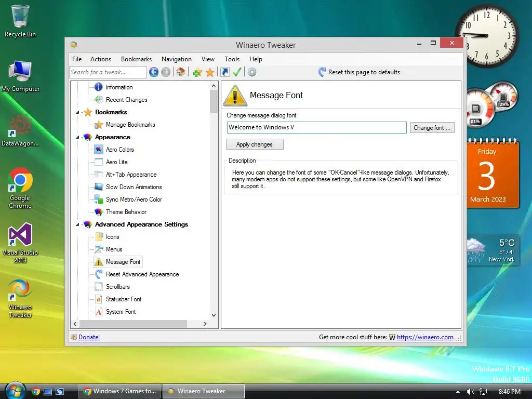Click the green checkmark toolbar icon
The image size is (532, 399).
237,72
